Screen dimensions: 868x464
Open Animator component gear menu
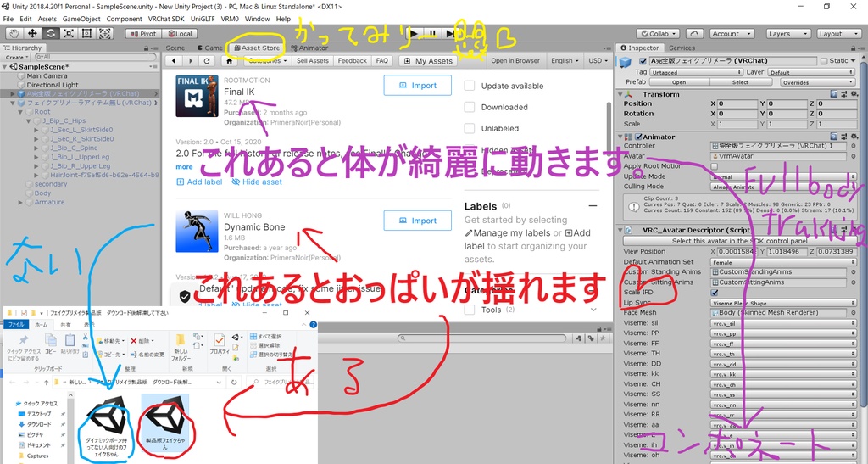coord(854,137)
